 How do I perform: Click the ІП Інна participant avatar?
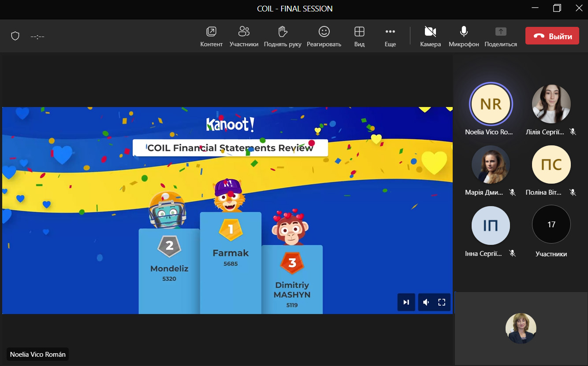point(491,225)
